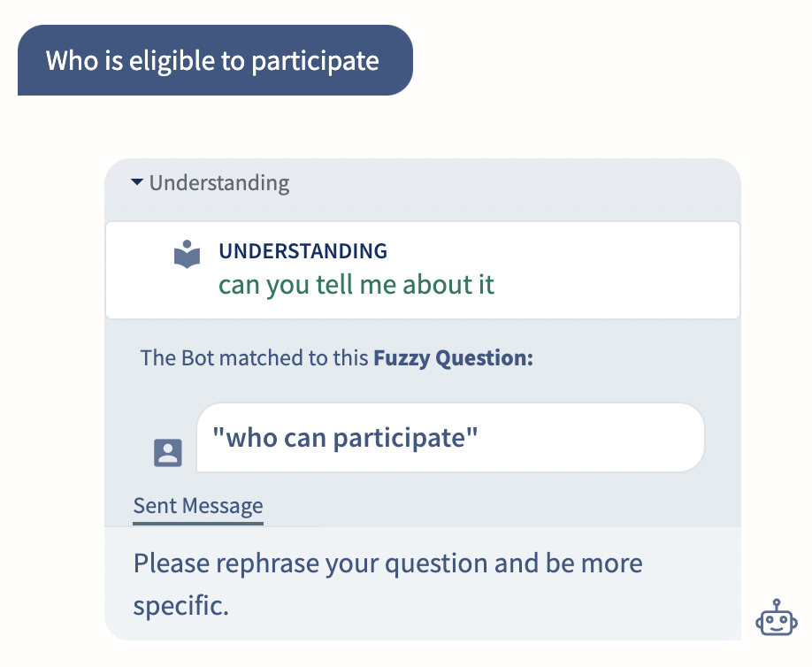Switch to the Sent Message tab
Image resolution: width=812 pixels, height=667 pixels.
click(x=198, y=505)
